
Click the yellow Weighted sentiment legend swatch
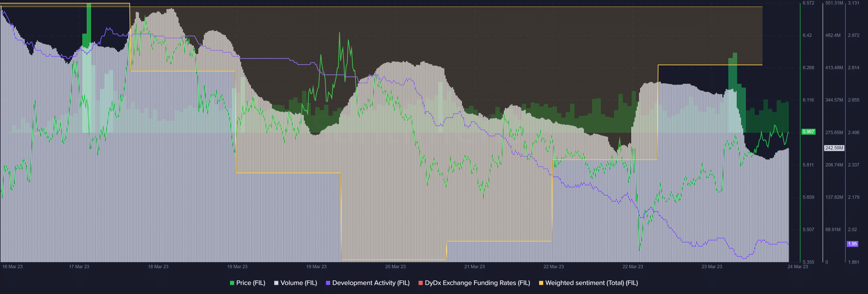(x=541, y=283)
